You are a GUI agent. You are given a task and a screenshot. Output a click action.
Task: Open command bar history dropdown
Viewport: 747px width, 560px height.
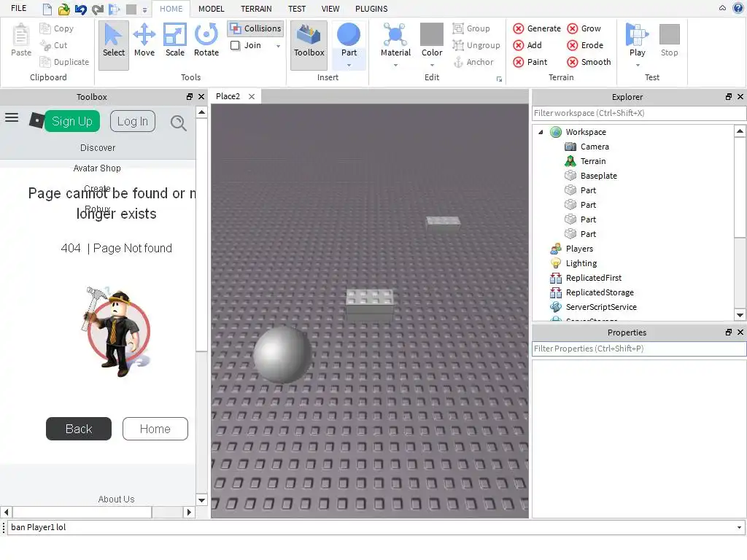point(740,528)
